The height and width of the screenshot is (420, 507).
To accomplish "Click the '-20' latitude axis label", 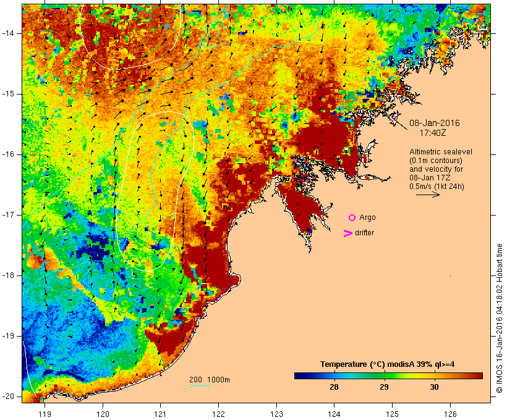I will 7,397.
